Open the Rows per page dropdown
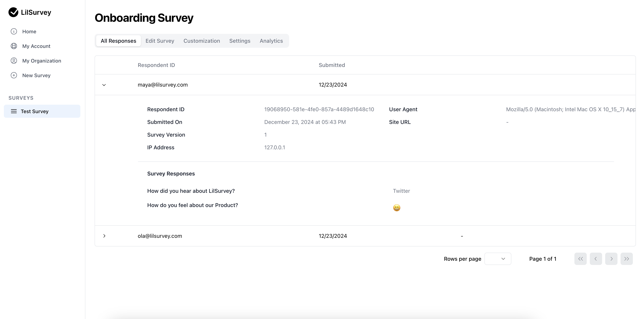The width and height of the screenshot is (644, 319). click(x=498, y=259)
